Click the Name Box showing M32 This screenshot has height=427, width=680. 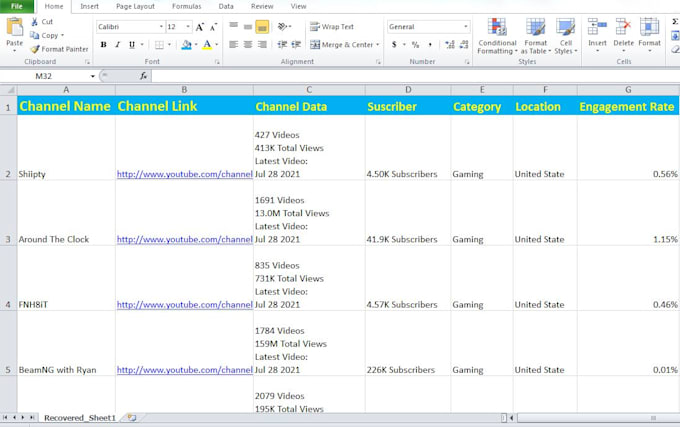pos(44,76)
